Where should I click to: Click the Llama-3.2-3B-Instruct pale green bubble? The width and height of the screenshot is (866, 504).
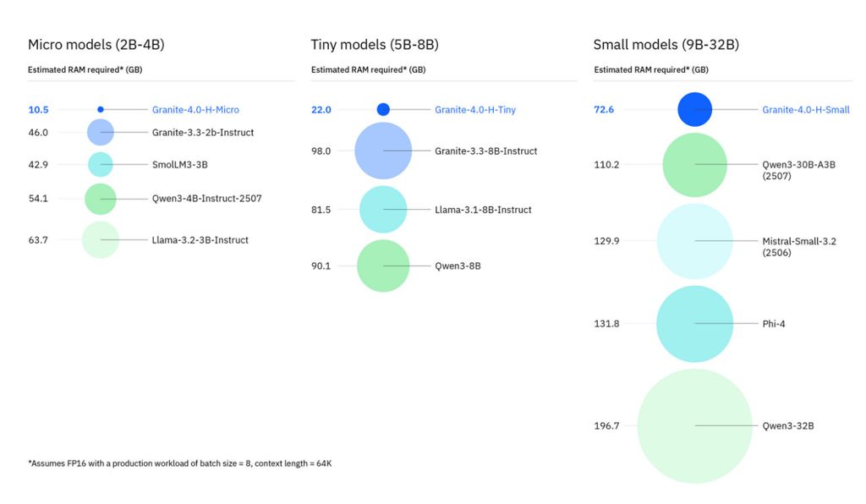point(101,240)
